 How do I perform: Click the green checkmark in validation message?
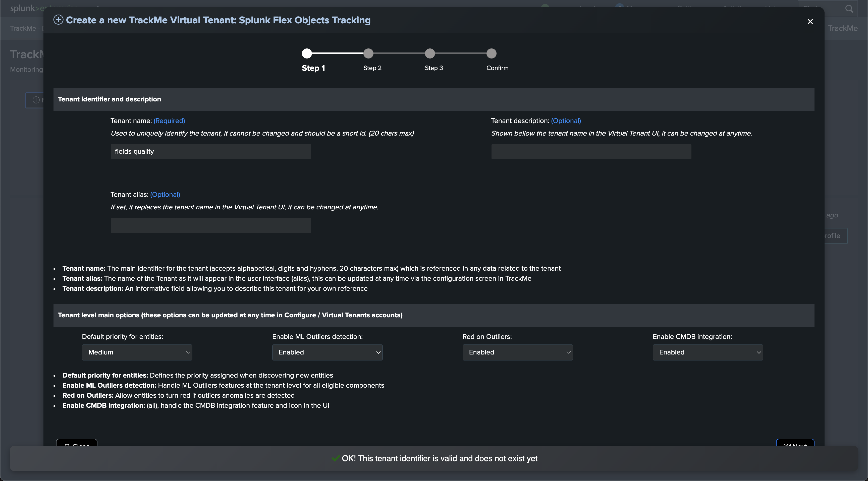point(336,458)
